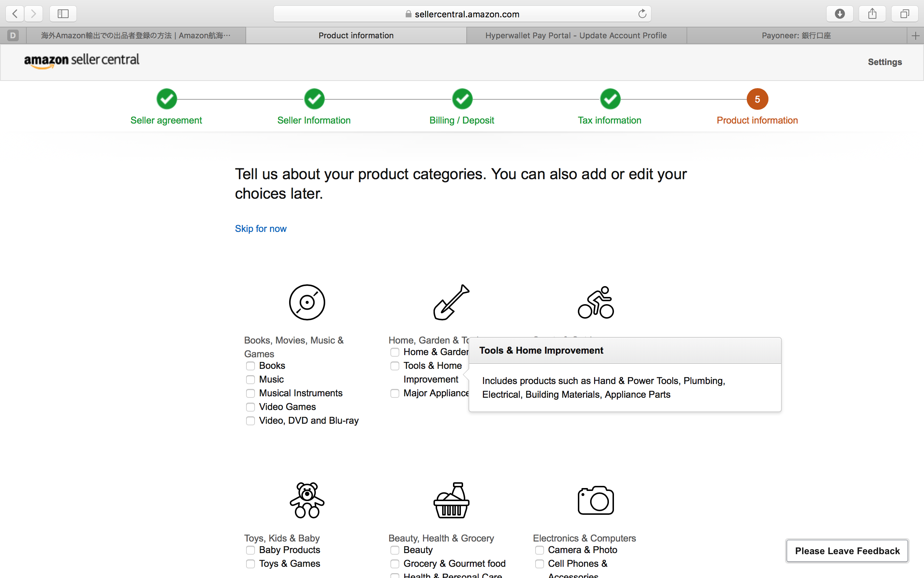Click Please Leave Feedback button
924x578 pixels.
(x=847, y=551)
